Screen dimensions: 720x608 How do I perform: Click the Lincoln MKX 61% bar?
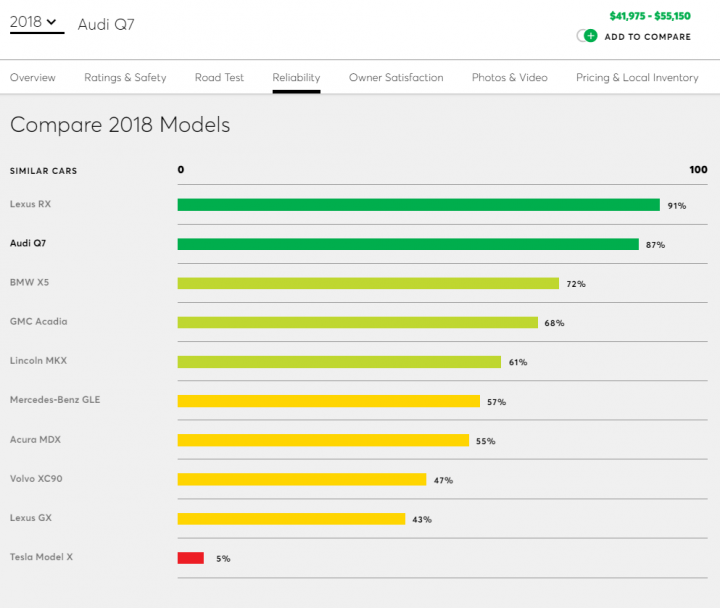339,362
